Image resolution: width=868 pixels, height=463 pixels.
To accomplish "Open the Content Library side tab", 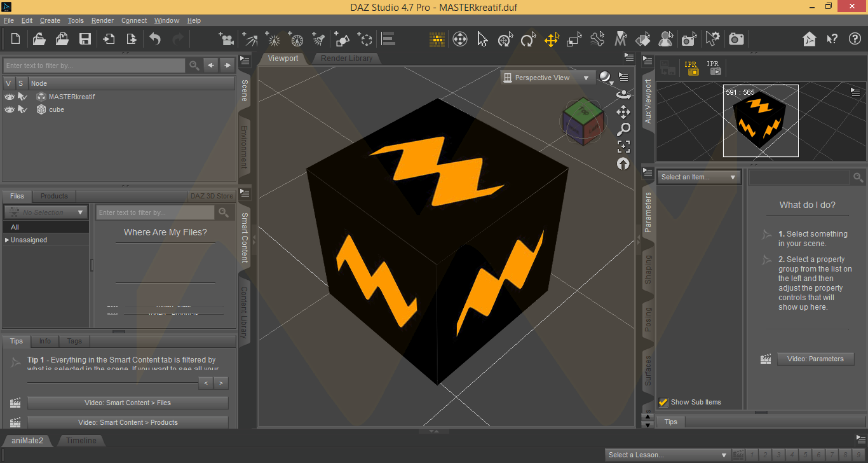I will tap(244, 312).
